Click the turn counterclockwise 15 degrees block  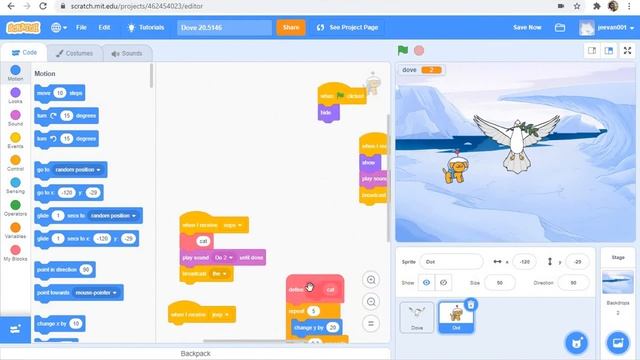[67, 139]
